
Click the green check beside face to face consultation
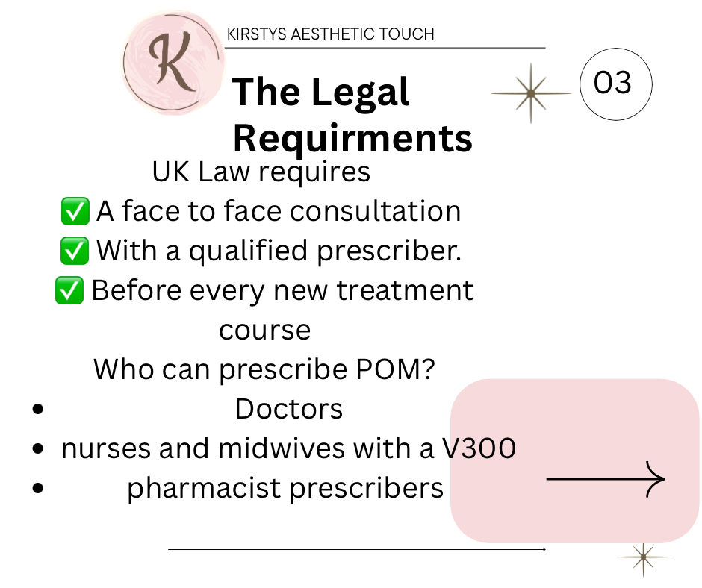point(74,211)
